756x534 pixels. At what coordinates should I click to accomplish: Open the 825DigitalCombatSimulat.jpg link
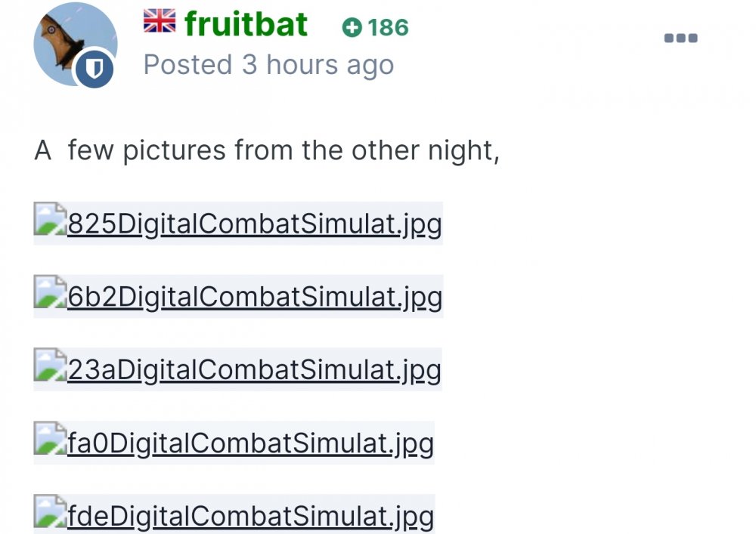point(254,224)
